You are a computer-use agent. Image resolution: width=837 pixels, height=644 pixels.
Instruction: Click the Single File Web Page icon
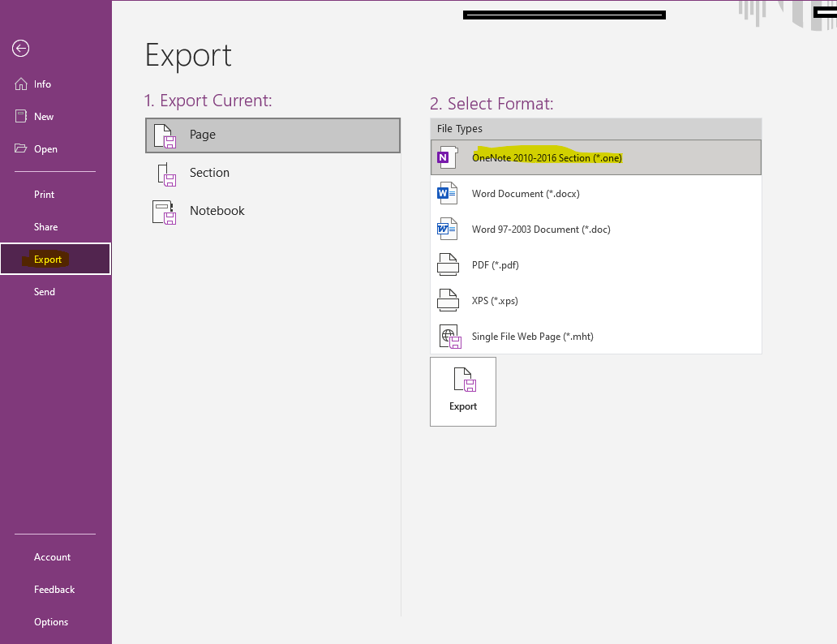[450, 337]
